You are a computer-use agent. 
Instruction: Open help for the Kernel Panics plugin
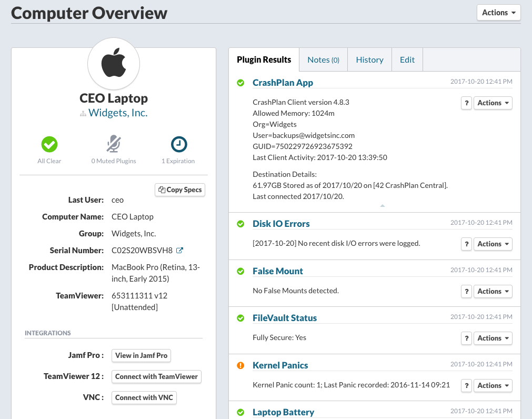point(467,385)
